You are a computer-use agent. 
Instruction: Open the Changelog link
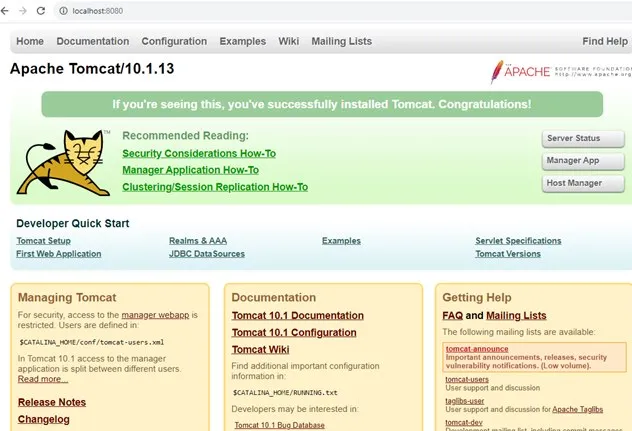coord(44,419)
